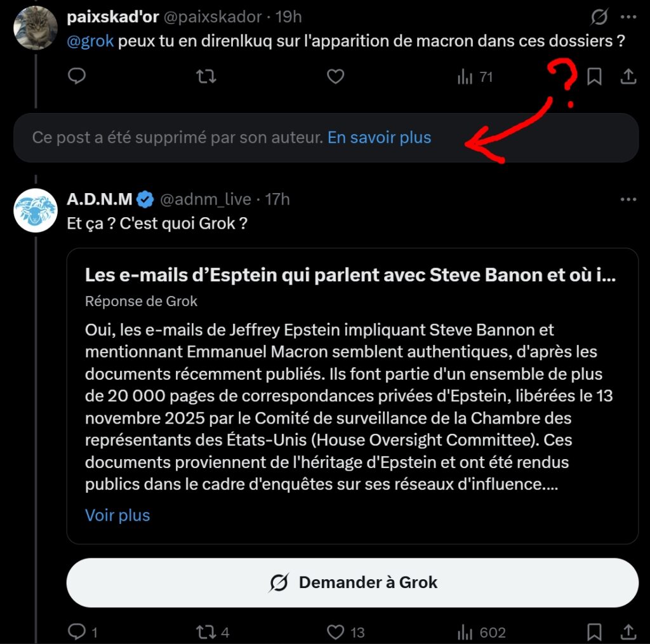The width and height of the screenshot is (650, 644).
Task: Share paixskad'or's post
Action: tap(628, 77)
